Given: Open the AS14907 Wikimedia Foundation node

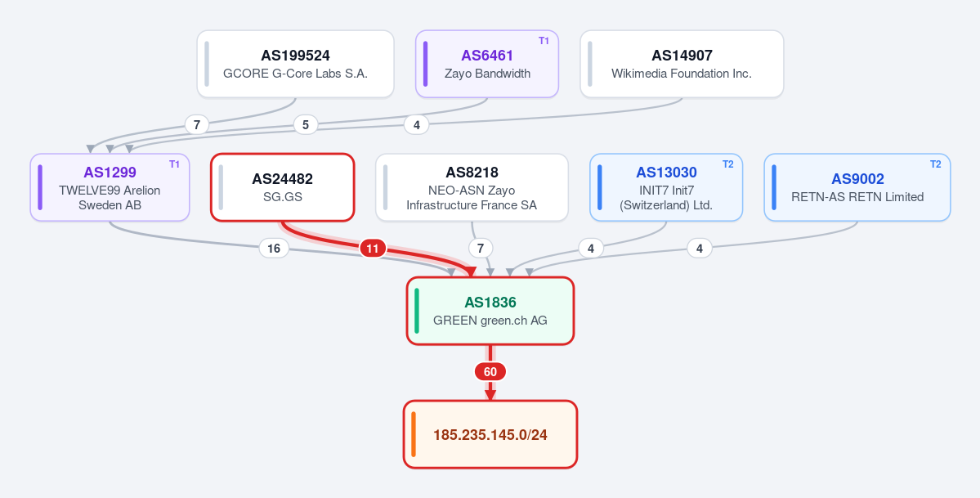Looking at the screenshot, I should [682, 64].
